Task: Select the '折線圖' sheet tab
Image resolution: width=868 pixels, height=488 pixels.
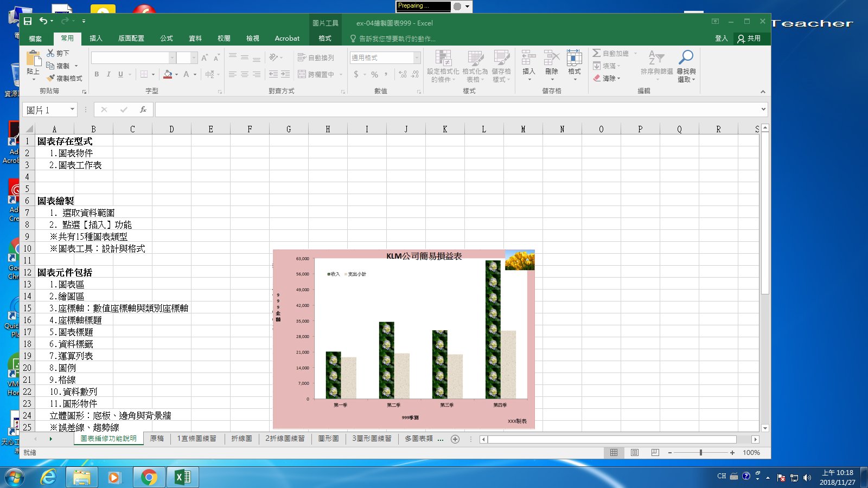Action: (241, 439)
